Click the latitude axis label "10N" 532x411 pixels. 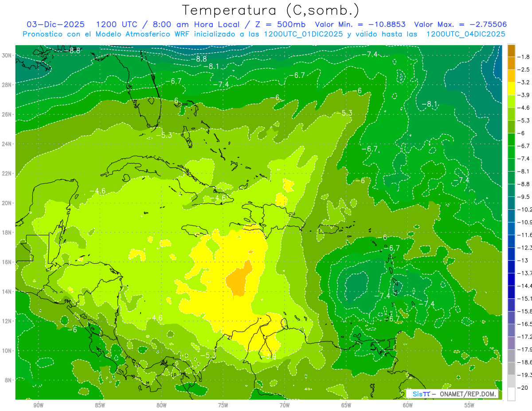pos(7,351)
